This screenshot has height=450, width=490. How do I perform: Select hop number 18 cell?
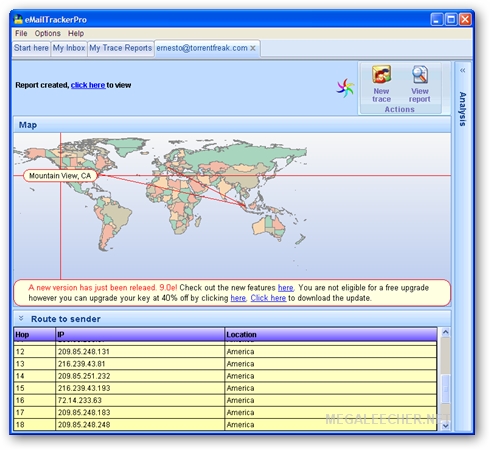point(34,425)
